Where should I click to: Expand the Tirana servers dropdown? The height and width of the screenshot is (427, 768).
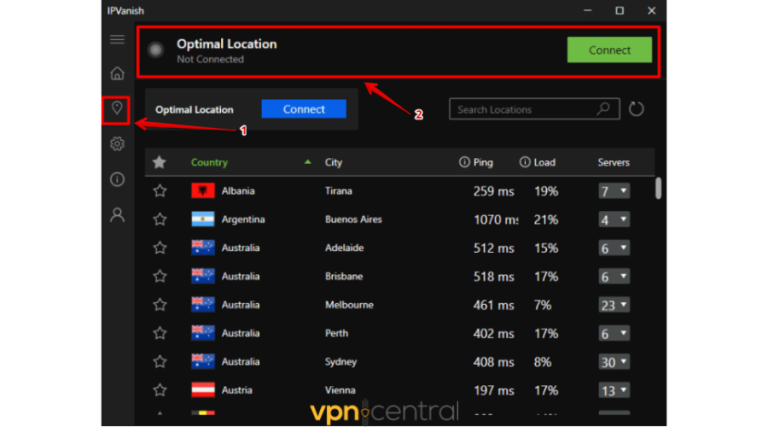pos(614,191)
